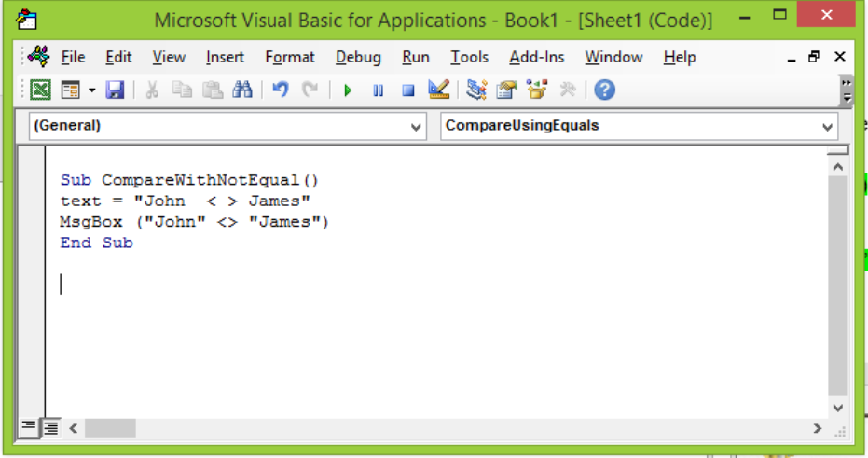Click the horizontal scrollbar right arrow
This screenshot has height=458, width=868.
pyautogui.click(x=817, y=428)
